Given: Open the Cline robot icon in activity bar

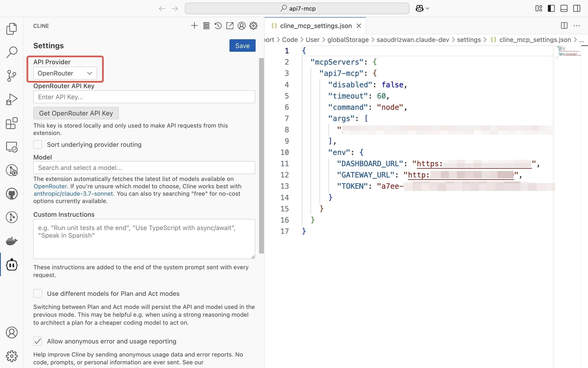Looking at the screenshot, I should click(12, 265).
